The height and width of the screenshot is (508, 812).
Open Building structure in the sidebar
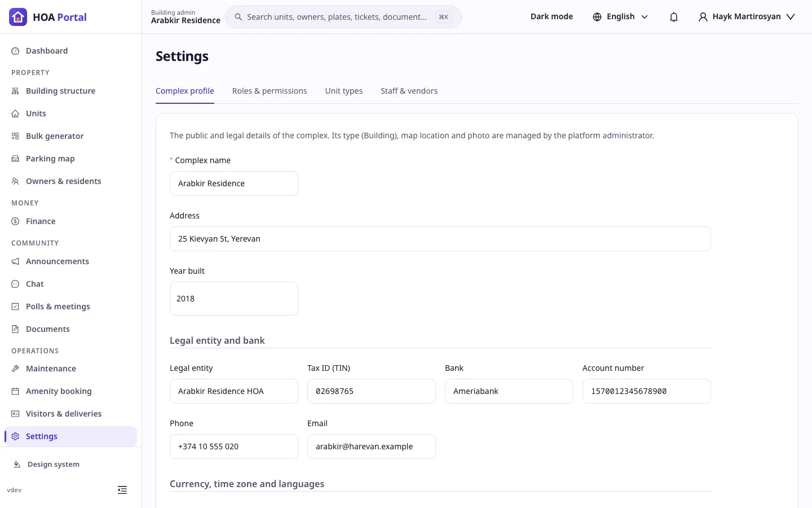point(70,91)
